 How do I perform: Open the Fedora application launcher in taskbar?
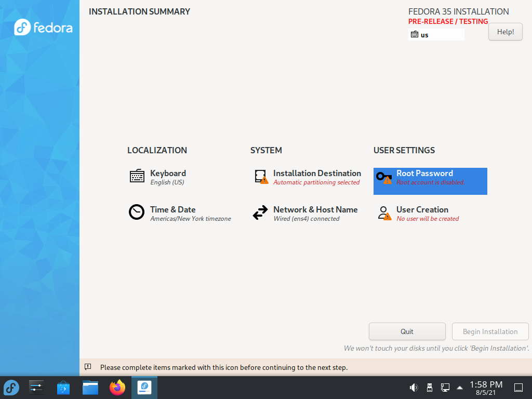[11, 388]
